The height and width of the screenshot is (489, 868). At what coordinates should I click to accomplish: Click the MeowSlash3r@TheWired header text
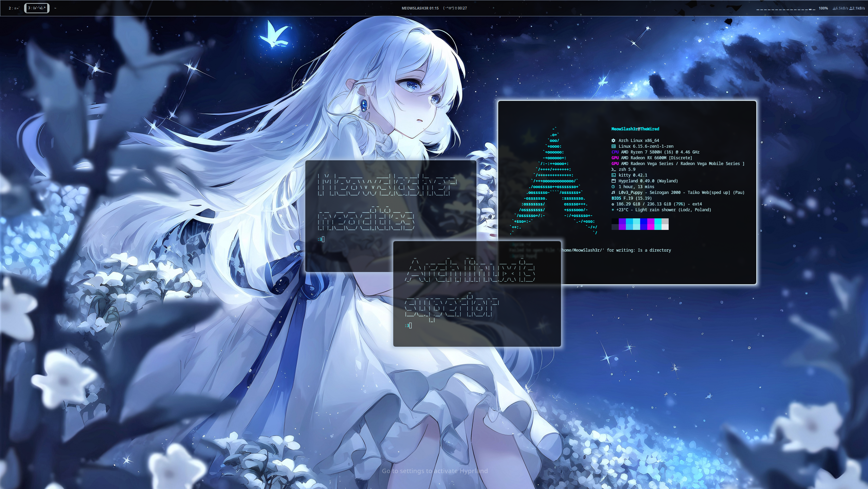pos(635,129)
